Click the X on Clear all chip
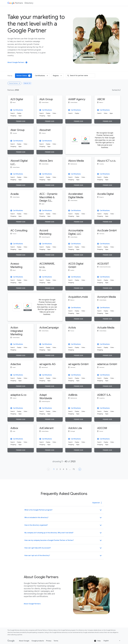128x644 pixels. 30,83
